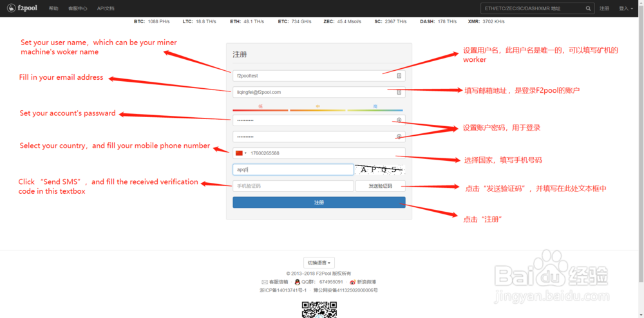Click the © 2013–2018 F2Pool 版权所有 text

(319, 274)
